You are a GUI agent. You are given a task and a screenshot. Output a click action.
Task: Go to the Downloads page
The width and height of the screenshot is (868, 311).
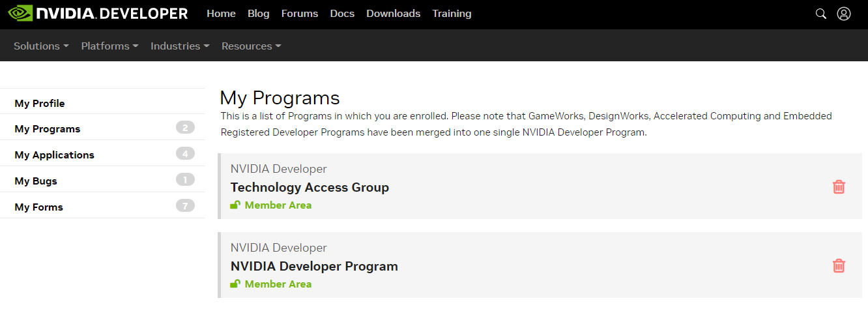click(x=394, y=13)
